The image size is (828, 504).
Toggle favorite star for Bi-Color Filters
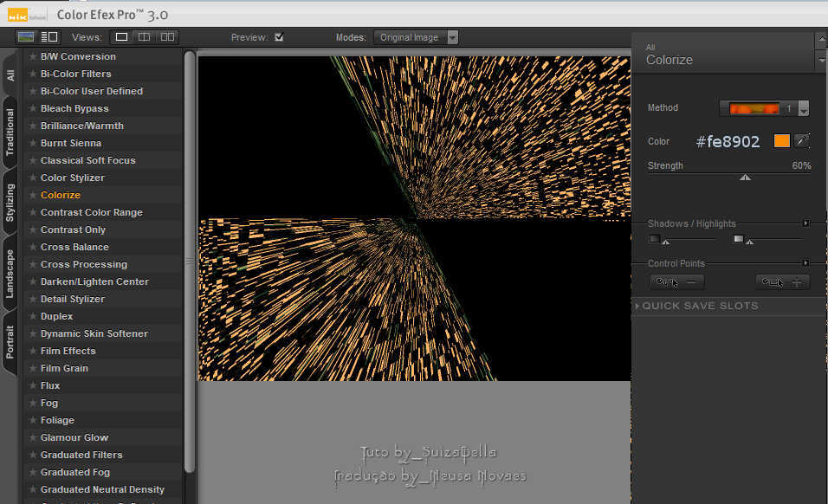(33, 74)
